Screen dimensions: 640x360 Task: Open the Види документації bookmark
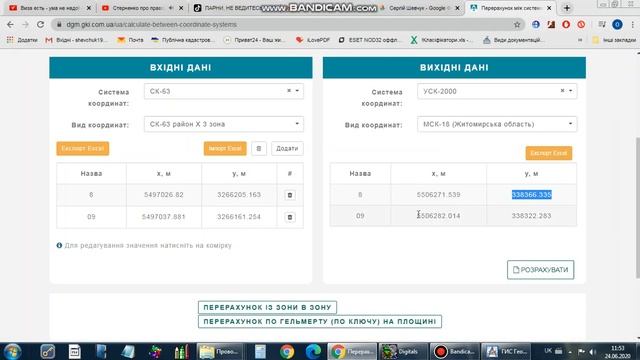point(513,40)
